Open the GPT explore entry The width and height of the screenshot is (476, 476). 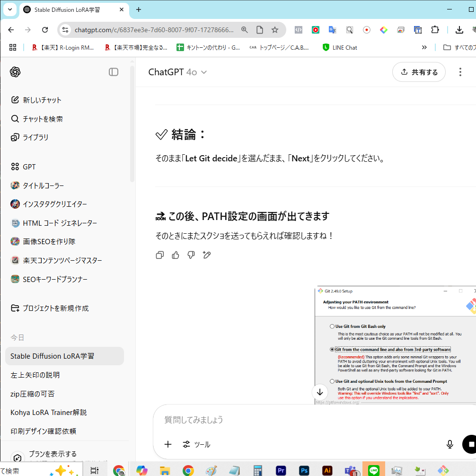pyautogui.click(x=23, y=167)
